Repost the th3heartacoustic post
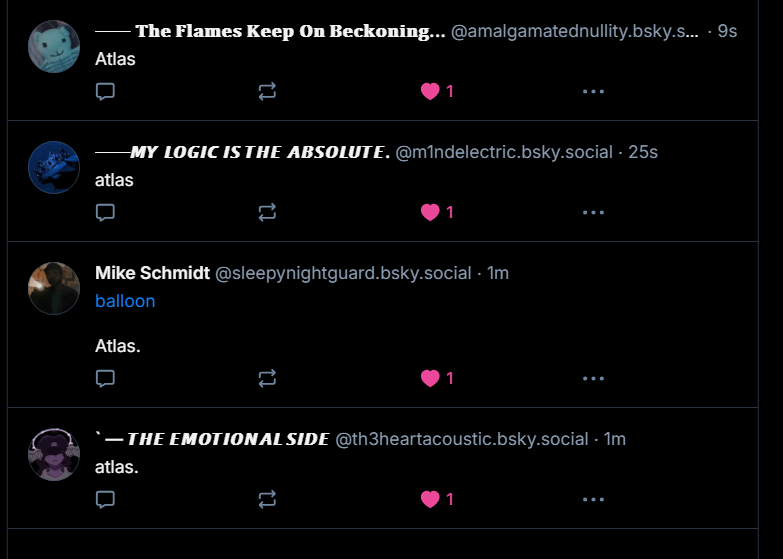783x559 pixels. click(x=267, y=498)
